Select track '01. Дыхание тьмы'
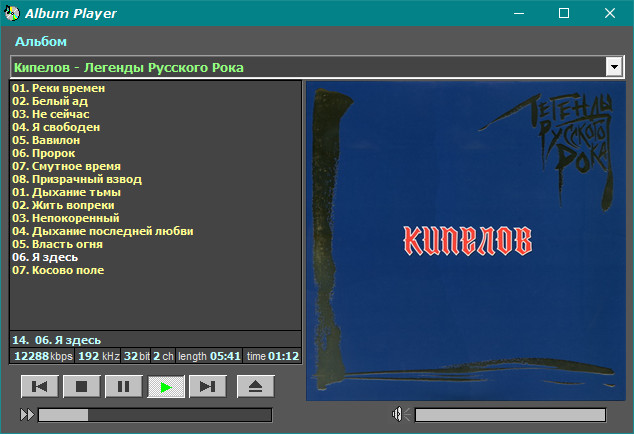634x434 pixels. point(66,192)
